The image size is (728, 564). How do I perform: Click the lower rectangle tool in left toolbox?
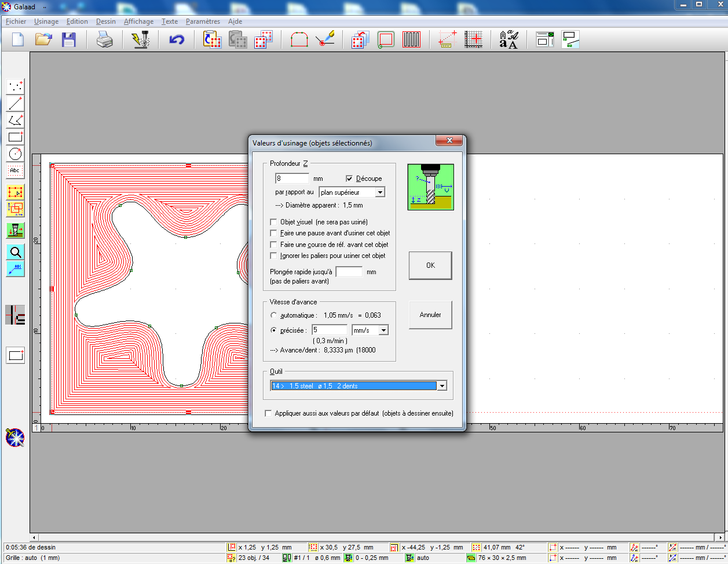tap(16, 355)
